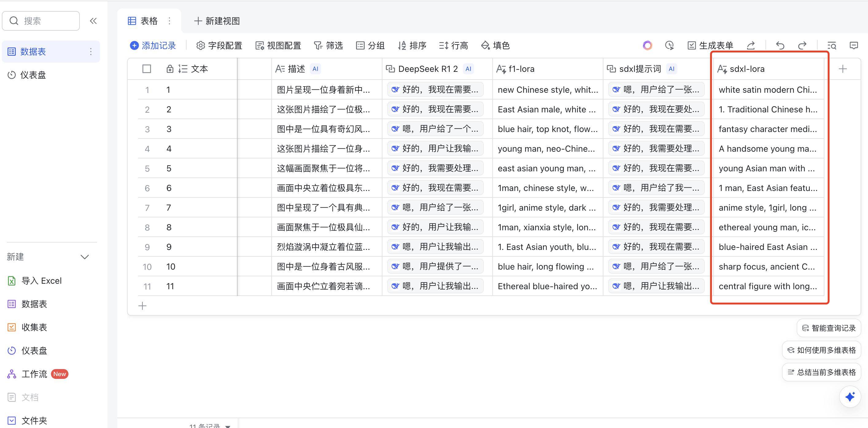Open 表格 tab options dots
This screenshot has width=868, height=428.
point(169,21)
